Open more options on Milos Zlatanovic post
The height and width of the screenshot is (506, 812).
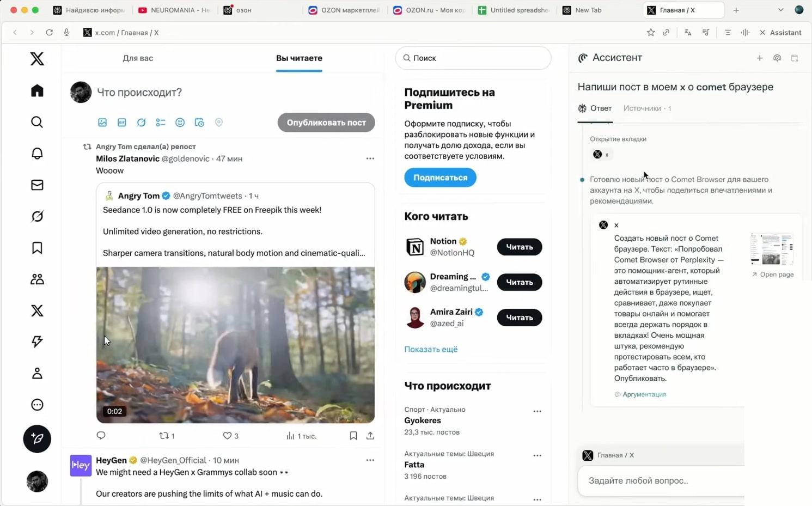[370, 158]
